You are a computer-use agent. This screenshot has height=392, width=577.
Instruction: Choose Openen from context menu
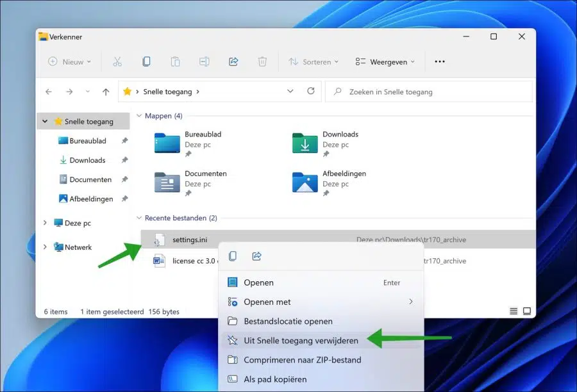[x=321, y=282]
